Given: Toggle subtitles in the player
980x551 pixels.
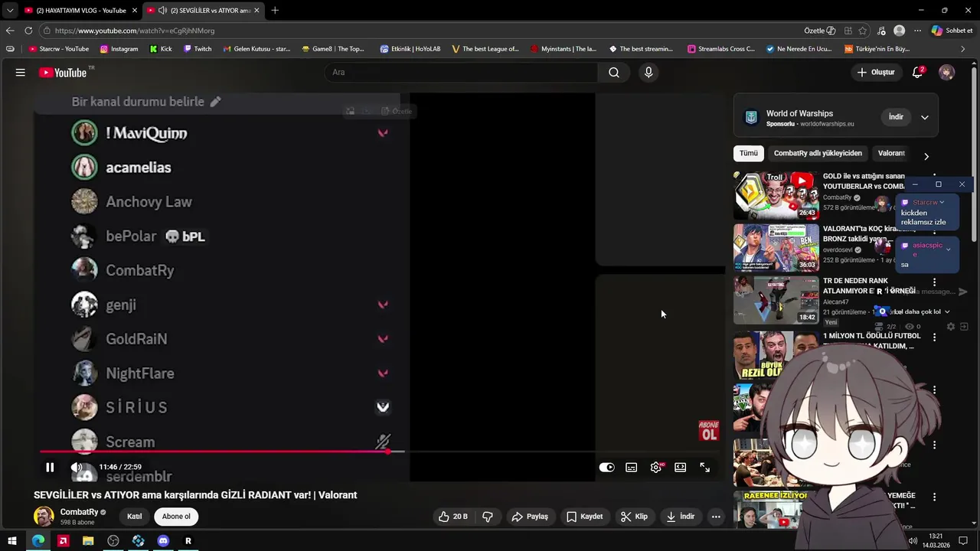Looking at the screenshot, I should point(632,468).
